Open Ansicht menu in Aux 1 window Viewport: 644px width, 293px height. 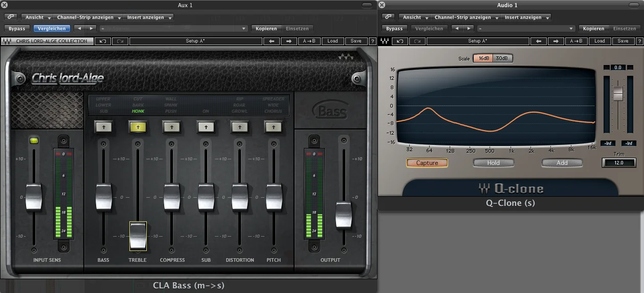(37, 17)
